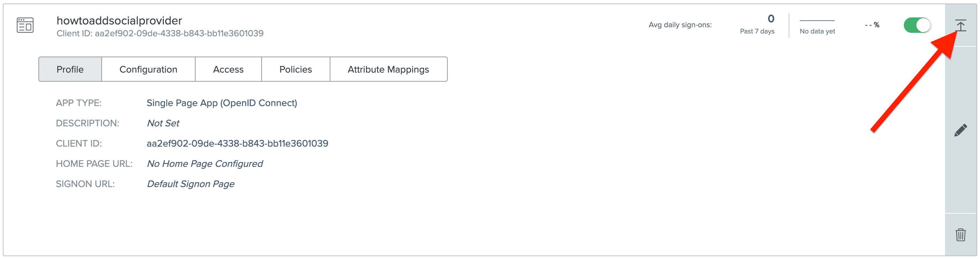
Task: Open the Attribute Mappings tab
Action: click(388, 69)
